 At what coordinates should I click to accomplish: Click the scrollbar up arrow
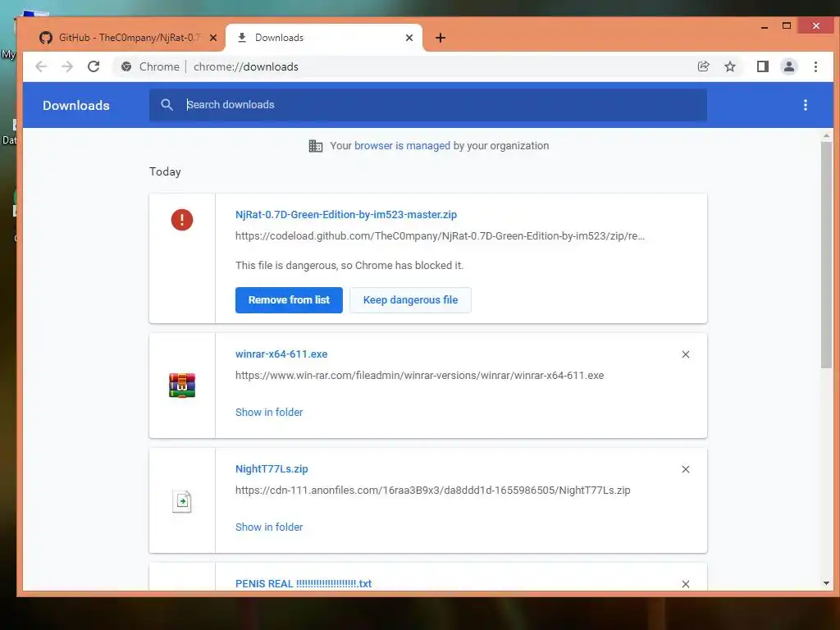(x=826, y=135)
